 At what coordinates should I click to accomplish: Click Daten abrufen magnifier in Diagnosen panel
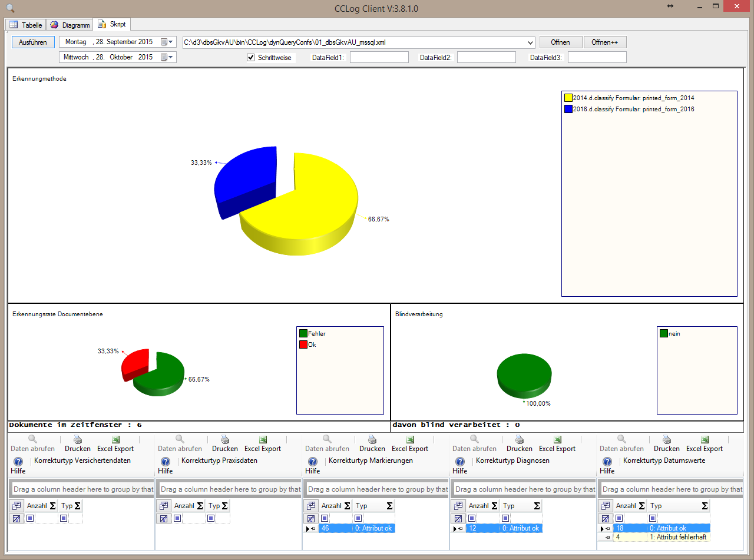pyautogui.click(x=474, y=439)
